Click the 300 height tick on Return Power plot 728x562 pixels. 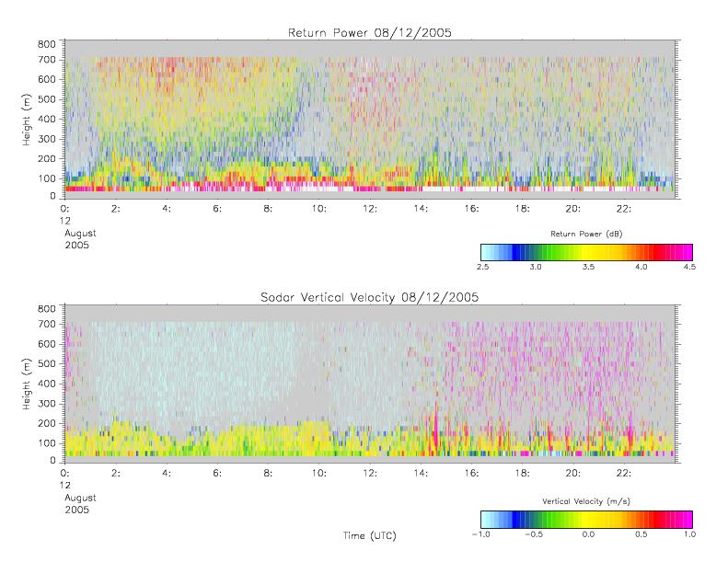tap(46, 139)
